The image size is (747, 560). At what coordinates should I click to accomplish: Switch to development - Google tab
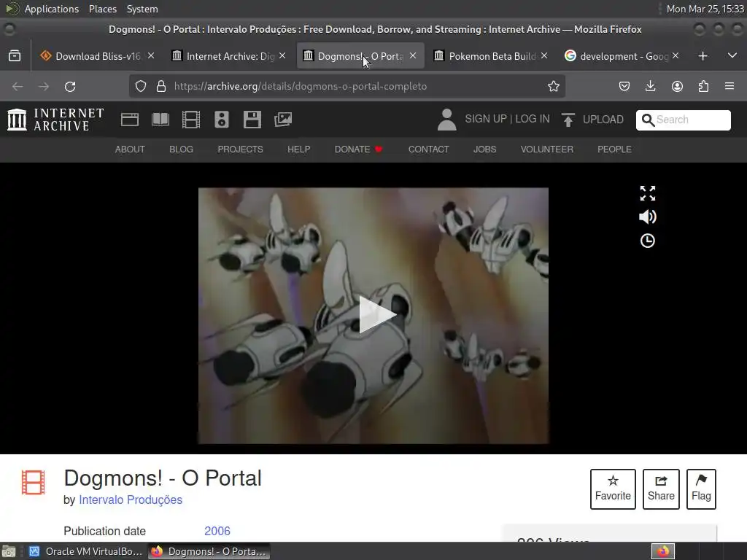click(624, 56)
